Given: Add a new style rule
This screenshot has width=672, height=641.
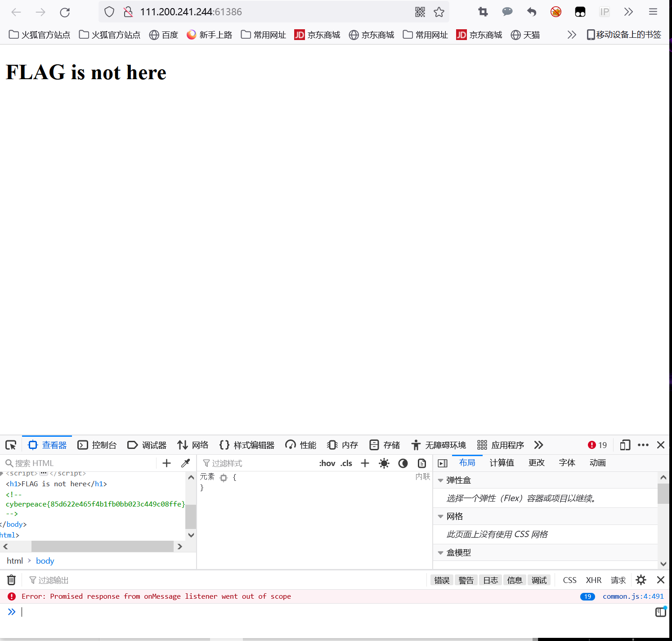Looking at the screenshot, I should point(365,463).
